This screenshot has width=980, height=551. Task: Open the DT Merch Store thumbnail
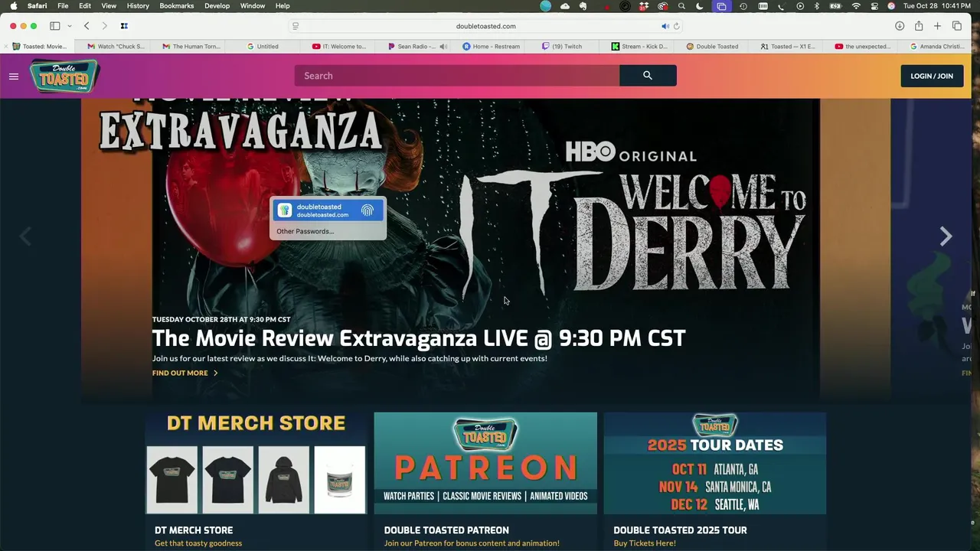point(256,463)
